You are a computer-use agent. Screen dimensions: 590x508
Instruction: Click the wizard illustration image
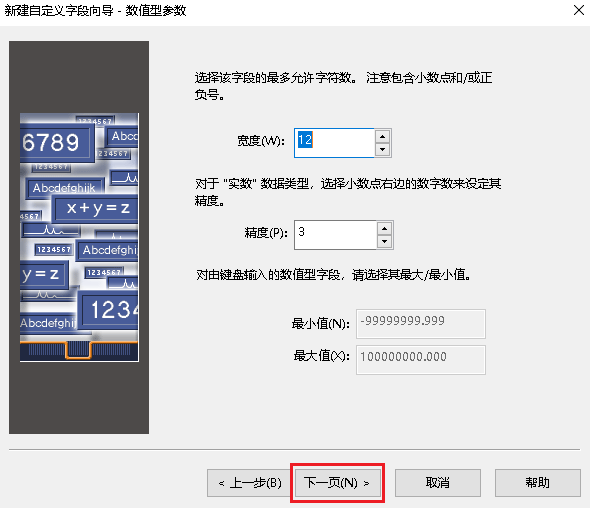[79, 237]
